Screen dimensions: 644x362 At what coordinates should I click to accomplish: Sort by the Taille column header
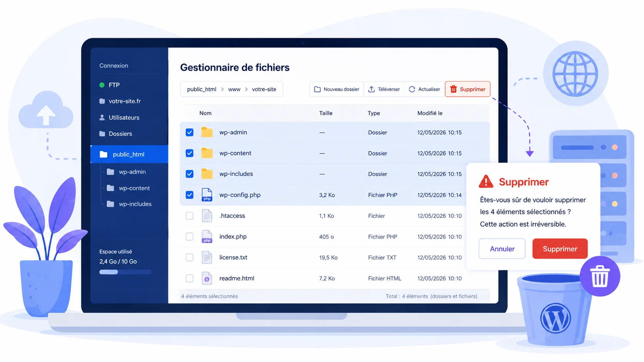tap(326, 113)
